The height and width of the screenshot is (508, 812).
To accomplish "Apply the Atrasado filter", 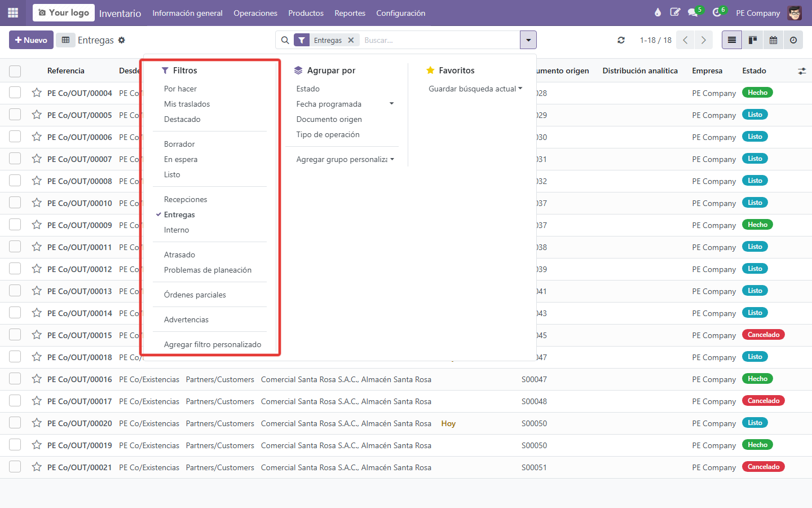I will coord(179,255).
